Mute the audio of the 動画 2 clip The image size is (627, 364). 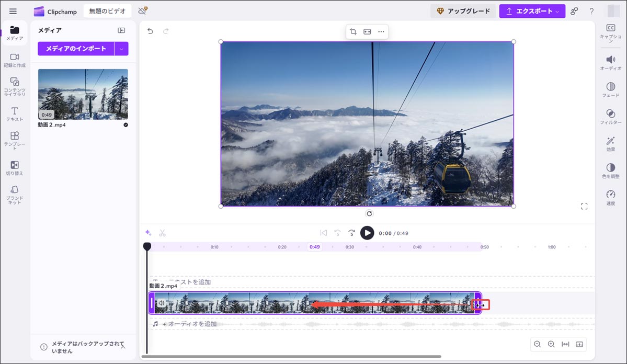(161, 303)
